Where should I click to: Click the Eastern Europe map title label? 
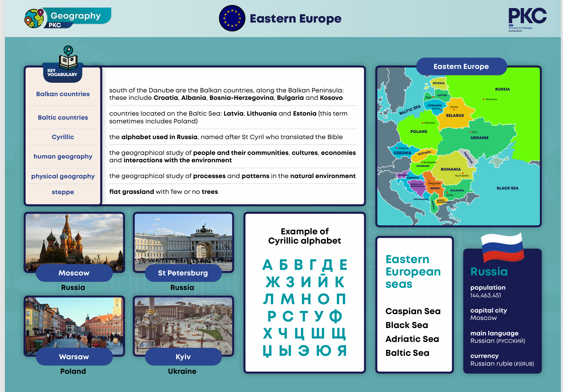pyautogui.click(x=461, y=66)
